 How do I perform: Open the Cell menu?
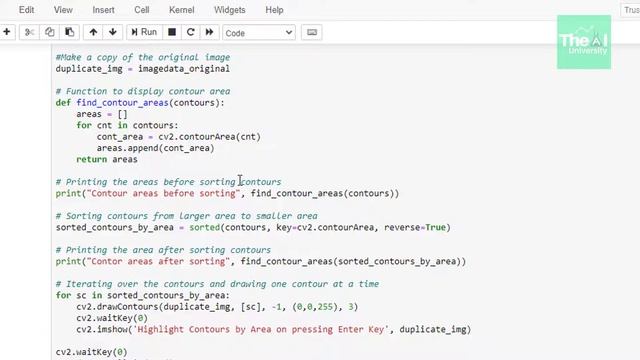pos(142,10)
